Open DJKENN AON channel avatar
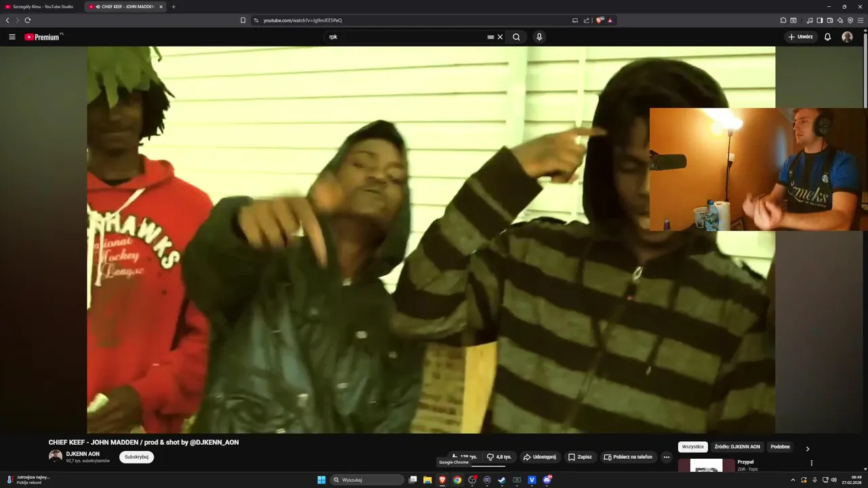Image resolution: width=868 pixels, height=488 pixels. (x=55, y=457)
